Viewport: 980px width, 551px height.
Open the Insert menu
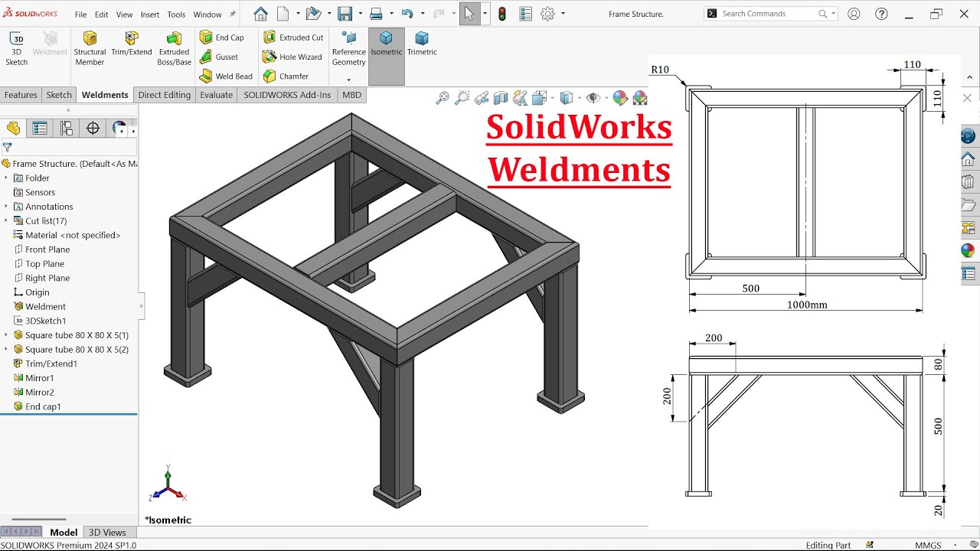tap(150, 15)
